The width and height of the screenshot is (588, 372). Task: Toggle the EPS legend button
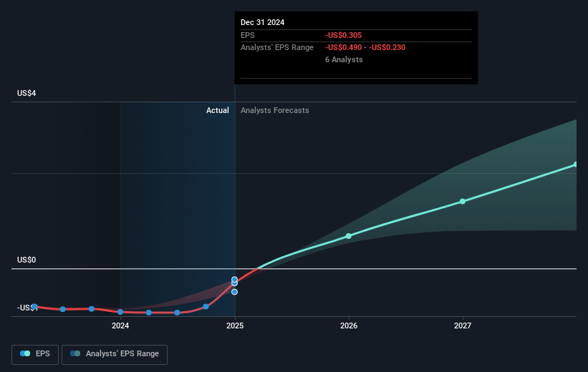coord(35,354)
